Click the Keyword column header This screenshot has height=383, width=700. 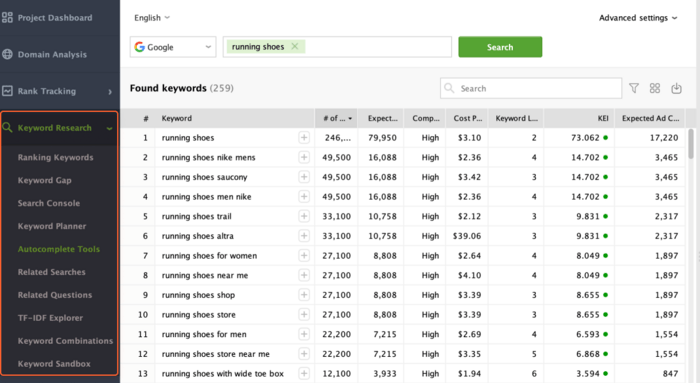coord(234,118)
